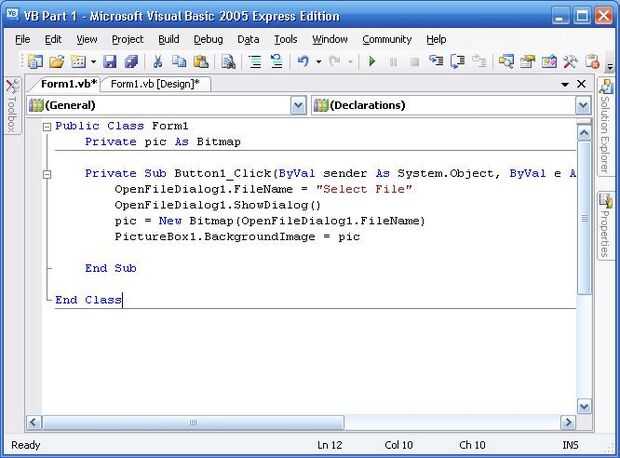Undo the last action

click(x=303, y=62)
